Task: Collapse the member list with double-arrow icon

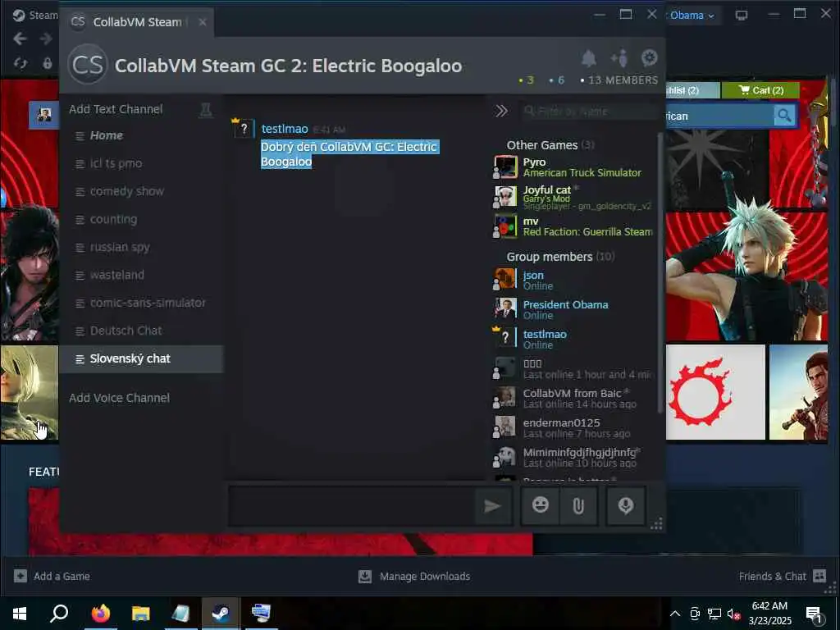Action: 501,111
